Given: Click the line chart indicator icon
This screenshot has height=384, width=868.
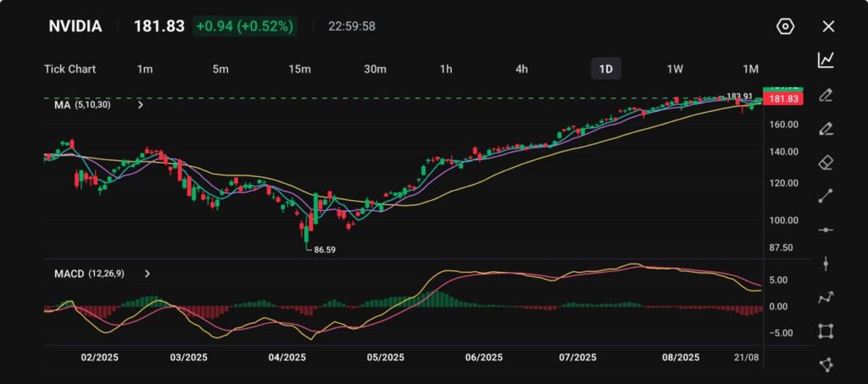Looking at the screenshot, I should click(x=826, y=60).
